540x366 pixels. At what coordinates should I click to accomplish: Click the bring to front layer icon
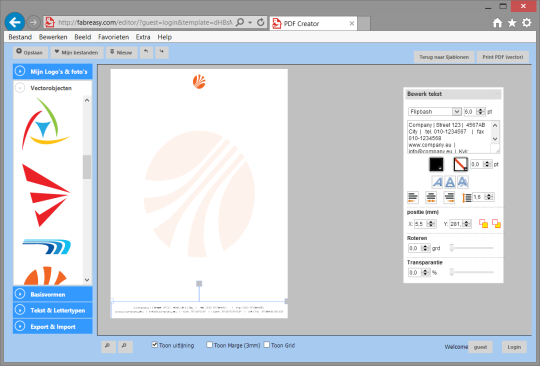pos(483,224)
